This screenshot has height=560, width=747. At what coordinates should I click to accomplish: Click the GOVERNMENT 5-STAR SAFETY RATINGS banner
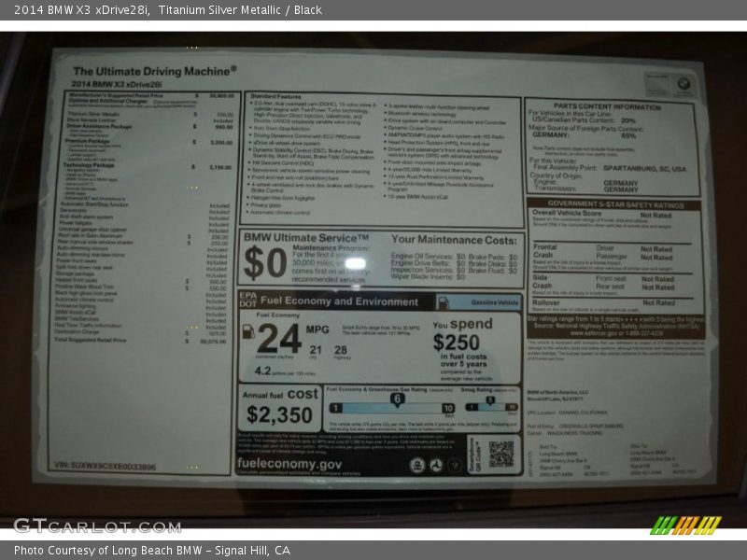pos(615,204)
